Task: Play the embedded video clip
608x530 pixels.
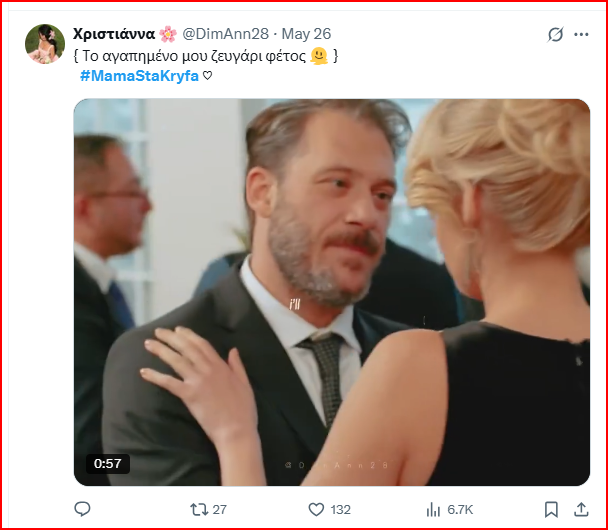Action: tap(331, 292)
